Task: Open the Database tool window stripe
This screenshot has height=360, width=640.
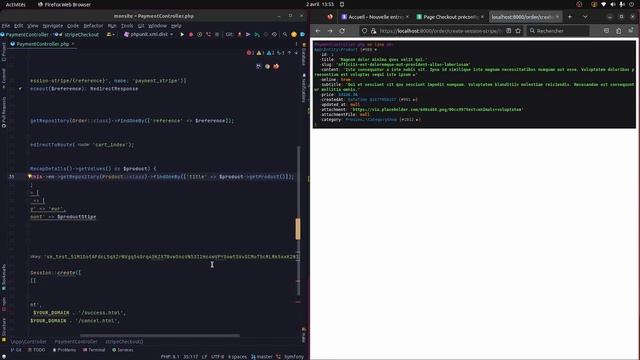Action: (x=304, y=54)
